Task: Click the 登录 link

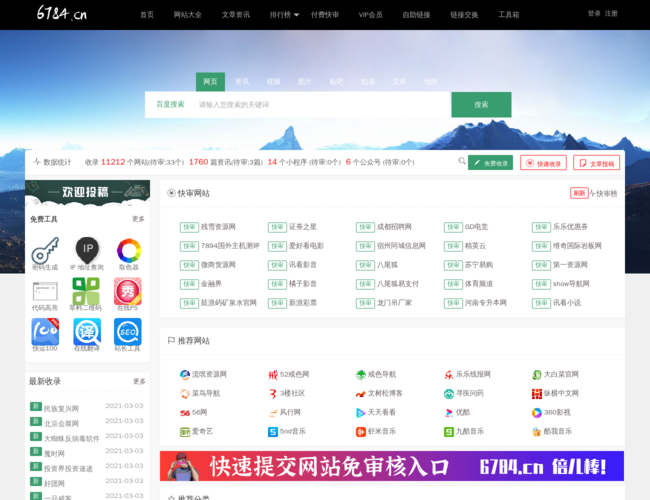Action: 594,14
